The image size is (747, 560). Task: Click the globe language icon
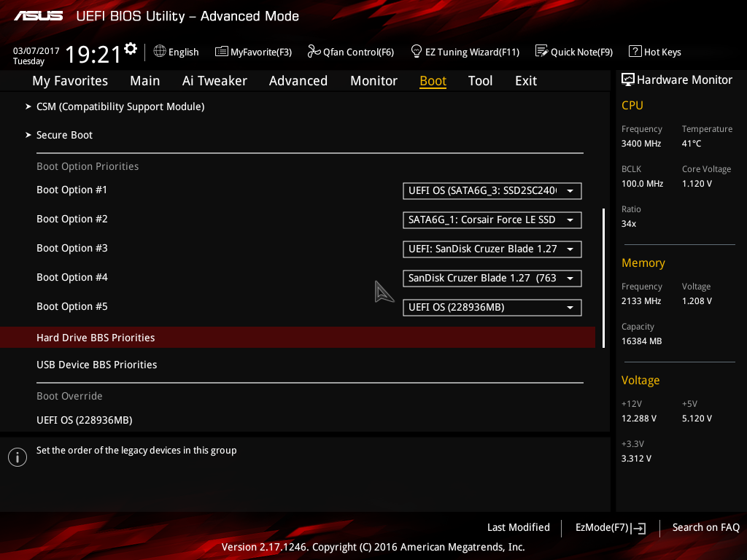click(160, 51)
